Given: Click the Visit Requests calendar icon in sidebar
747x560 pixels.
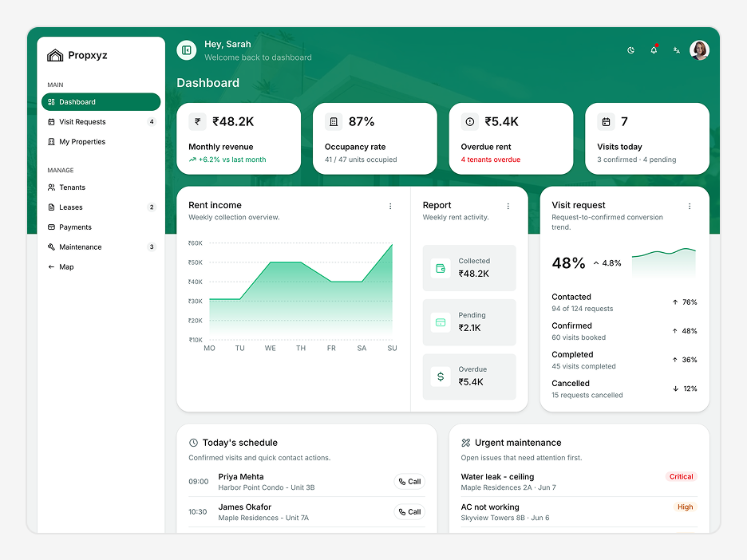Looking at the screenshot, I should [x=51, y=122].
